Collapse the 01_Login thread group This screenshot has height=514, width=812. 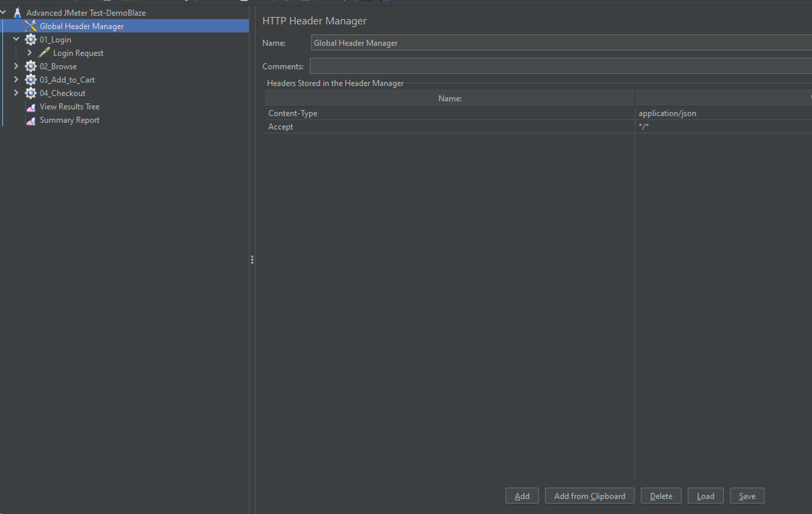pos(16,39)
